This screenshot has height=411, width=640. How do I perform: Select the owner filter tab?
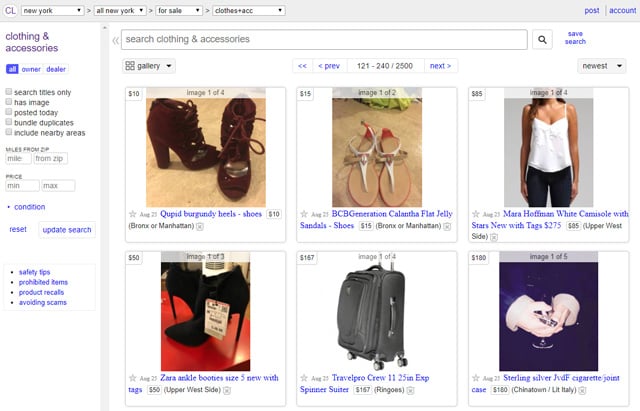coord(31,69)
